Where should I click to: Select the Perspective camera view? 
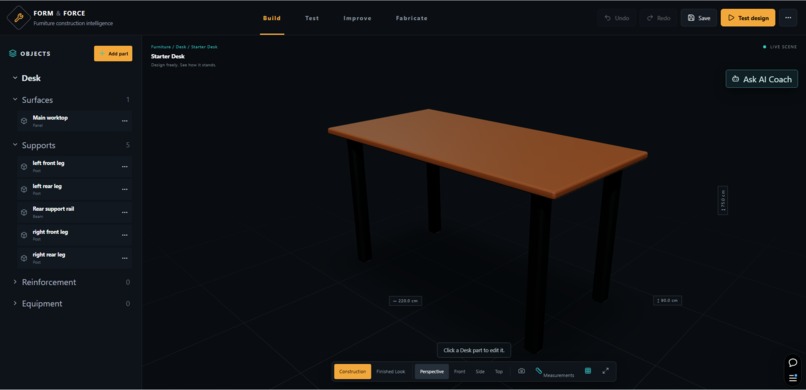[x=432, y=372]
